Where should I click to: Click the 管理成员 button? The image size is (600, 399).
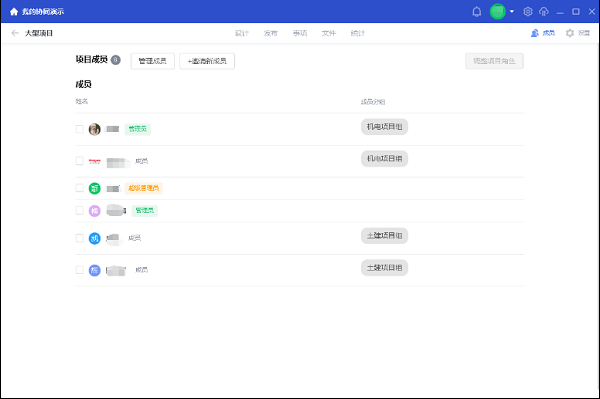pos(153,61)
